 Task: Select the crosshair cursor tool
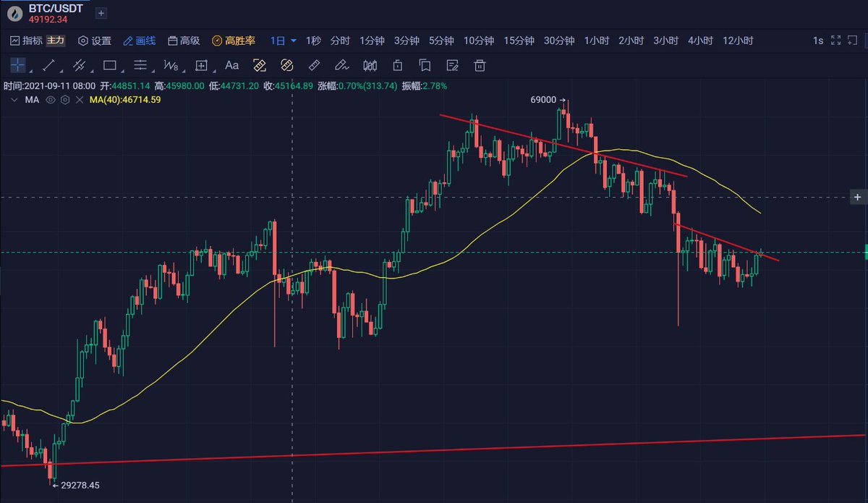[x=17, y=65]
